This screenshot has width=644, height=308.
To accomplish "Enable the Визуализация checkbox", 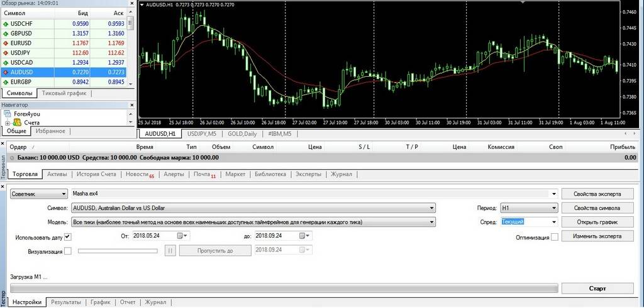I will [x=68, y=251].
